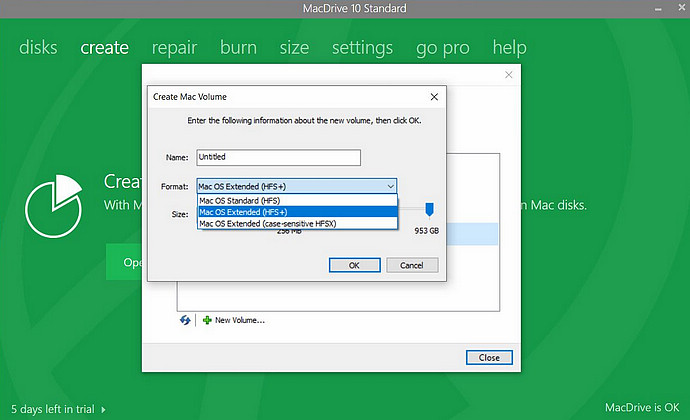Click the New Volume... button
690x420 pixels.
tap(234, 320)
